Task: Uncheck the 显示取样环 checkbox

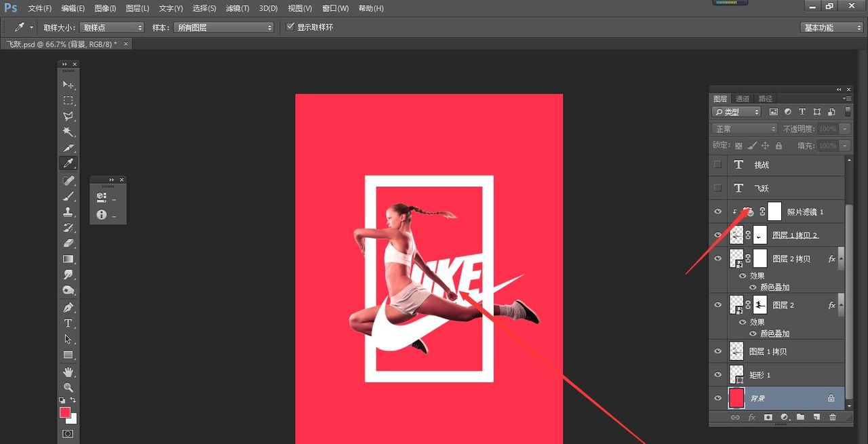Action: (x=291, y=27)
